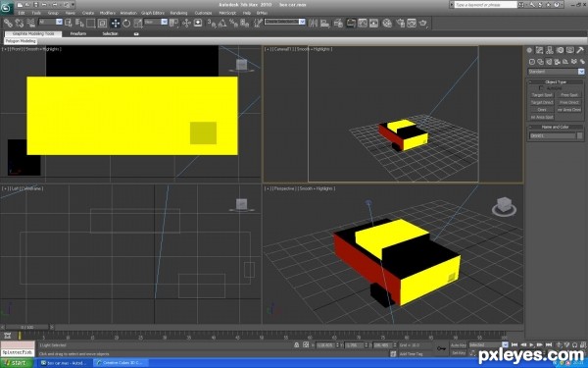Open the Curve Editor

[x=363, y=23]
